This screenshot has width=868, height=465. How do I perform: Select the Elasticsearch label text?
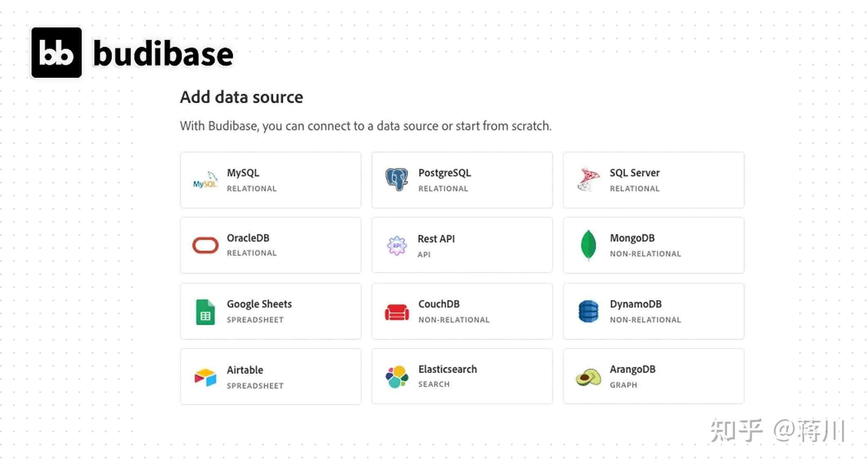pyautogui.click(x=447, y=369)
